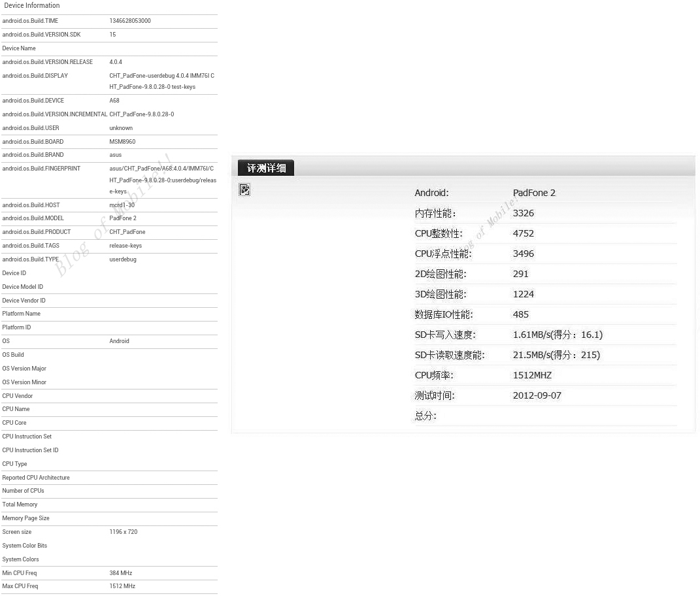
Task: Click the Memory Page Size label
Action: (x=25, y=518)
